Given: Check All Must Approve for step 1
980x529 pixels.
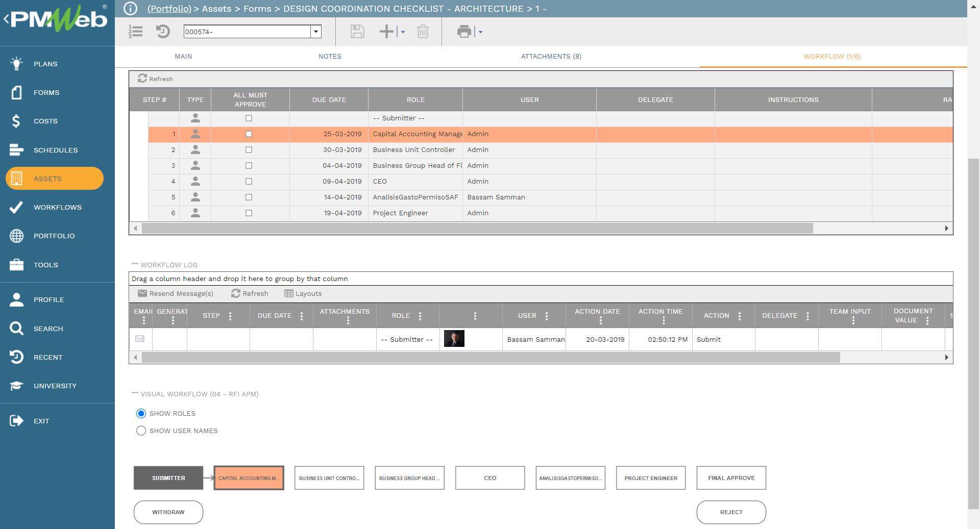Looking at the screenshot, I should (x=249, y=134).
